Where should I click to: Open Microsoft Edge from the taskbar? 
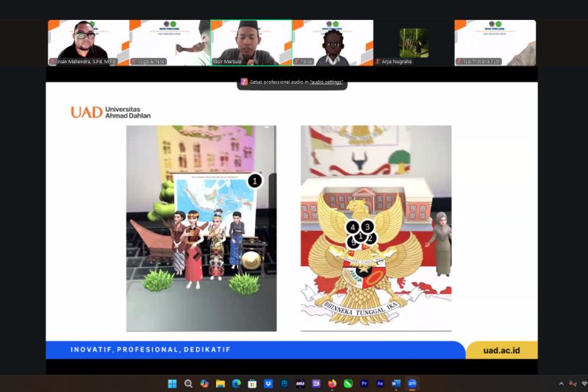click(237, 383)
